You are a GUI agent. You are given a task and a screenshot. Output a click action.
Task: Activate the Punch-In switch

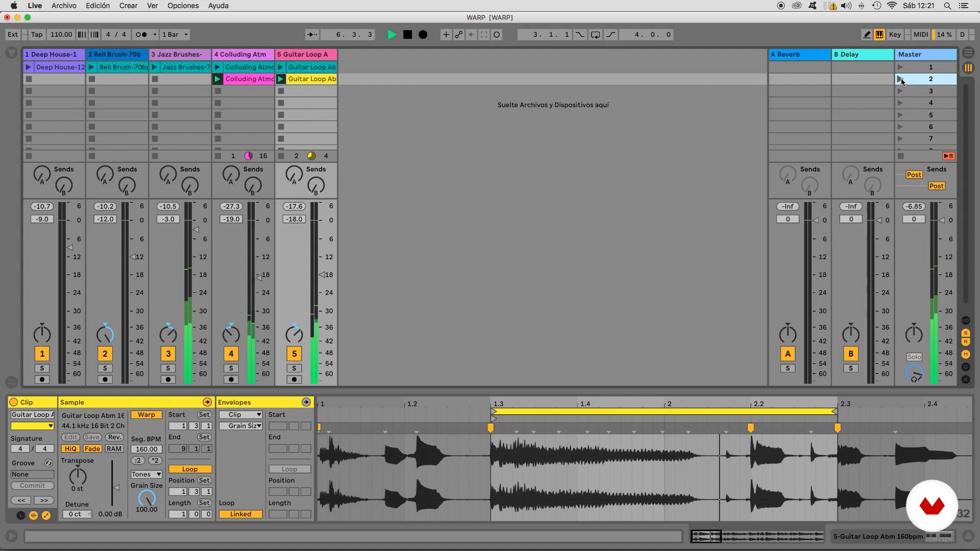[580, 35]
